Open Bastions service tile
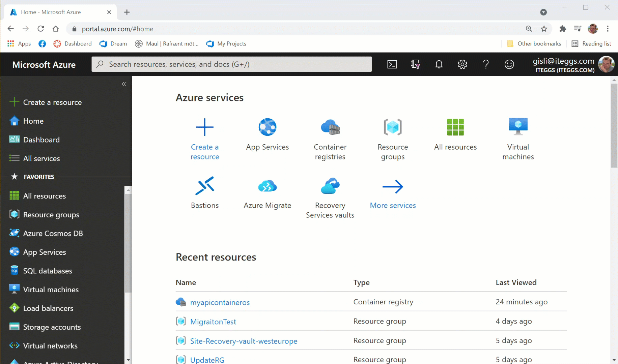This screenshot has height=364, width=618. tap(205, 192)
